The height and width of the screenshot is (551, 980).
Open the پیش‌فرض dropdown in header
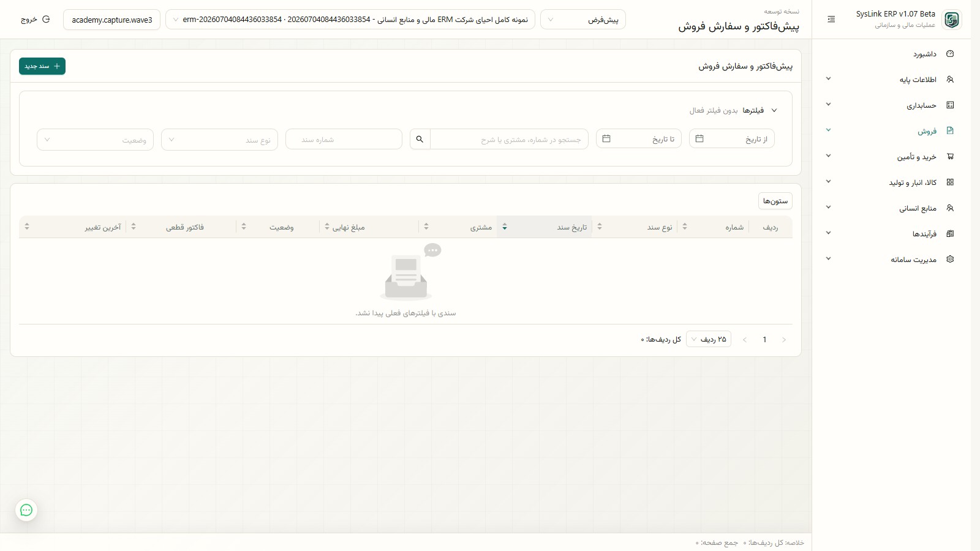[583, 20]
